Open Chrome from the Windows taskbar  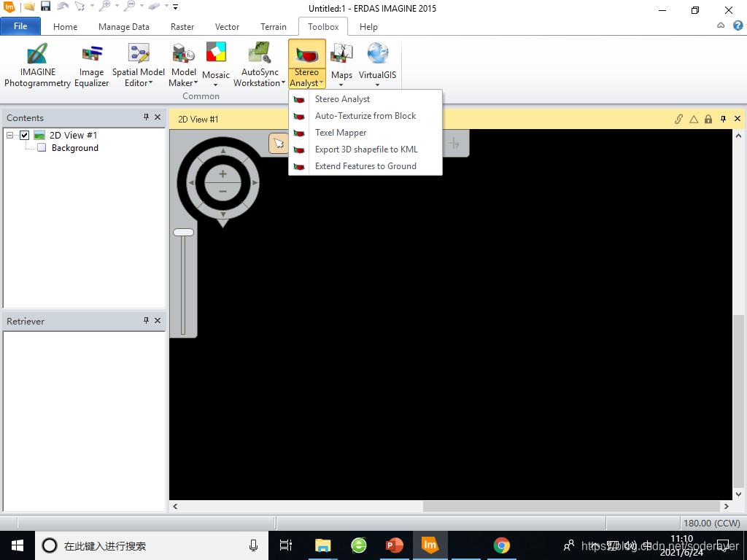pos(501,545)
